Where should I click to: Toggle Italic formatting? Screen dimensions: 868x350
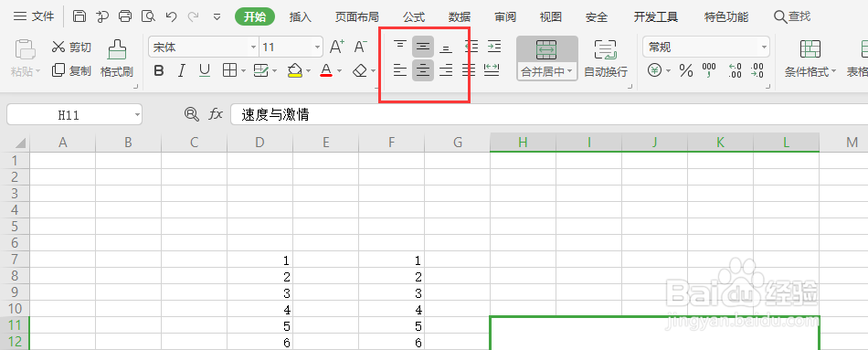click(x=181, y=70)
